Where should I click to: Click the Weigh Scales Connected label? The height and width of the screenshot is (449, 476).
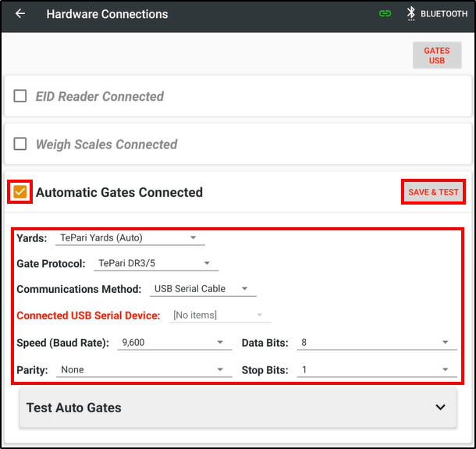[107, 144]
